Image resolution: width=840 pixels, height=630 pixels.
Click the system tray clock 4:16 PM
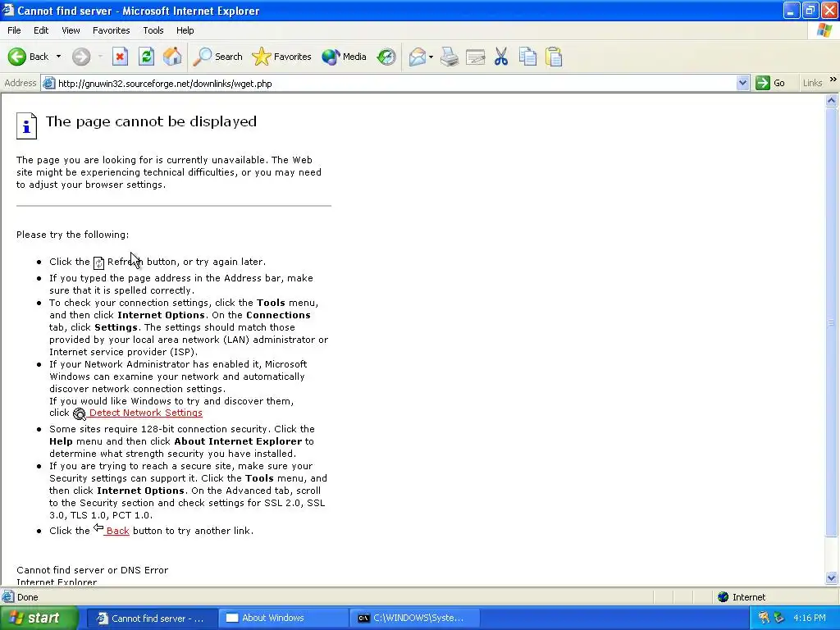810,619
